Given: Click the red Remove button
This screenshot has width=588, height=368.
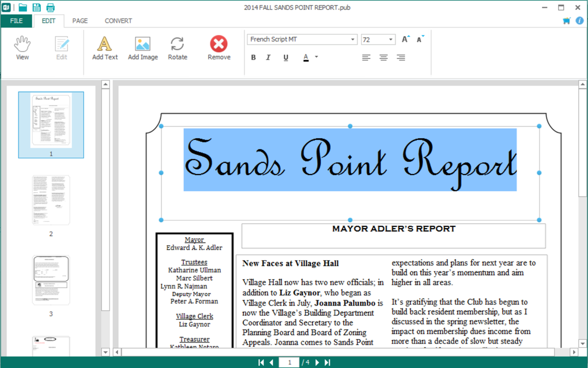Looking at the screenshot, I should click(219, 48).
